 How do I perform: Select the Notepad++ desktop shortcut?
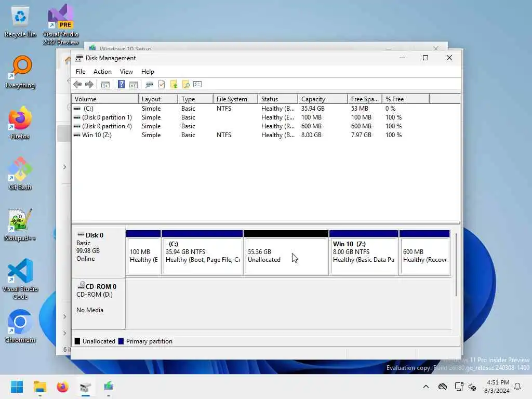(x=20, y=224)
